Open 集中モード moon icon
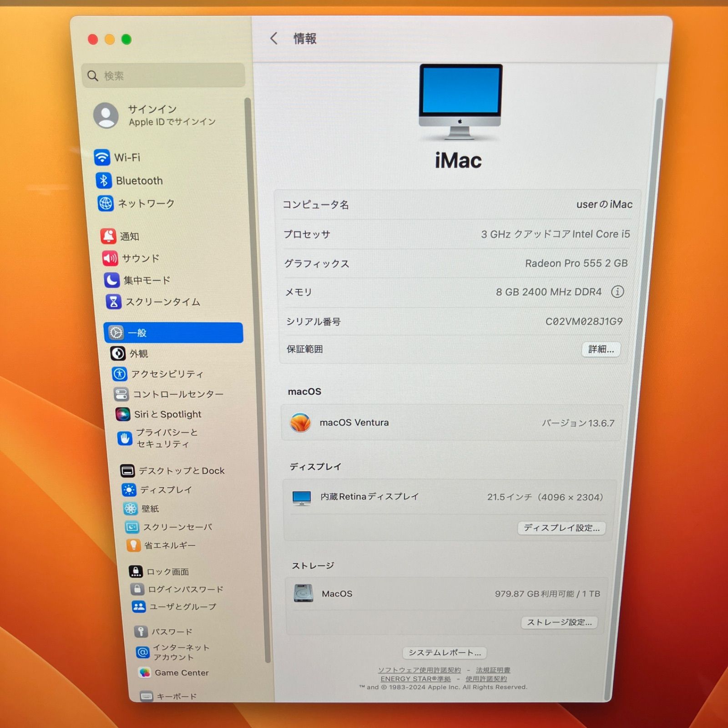This screenshot has height=728, width=728. 111,280
